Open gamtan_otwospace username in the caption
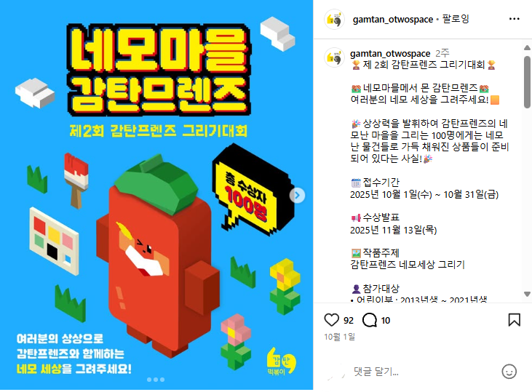This screenshot has height=392, width=532. [x=390, y=54]
